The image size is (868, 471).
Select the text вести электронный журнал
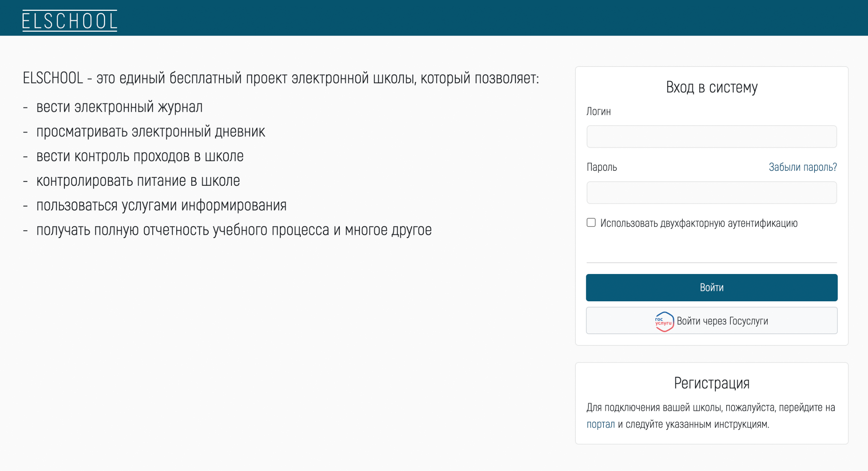coord(119,107)
